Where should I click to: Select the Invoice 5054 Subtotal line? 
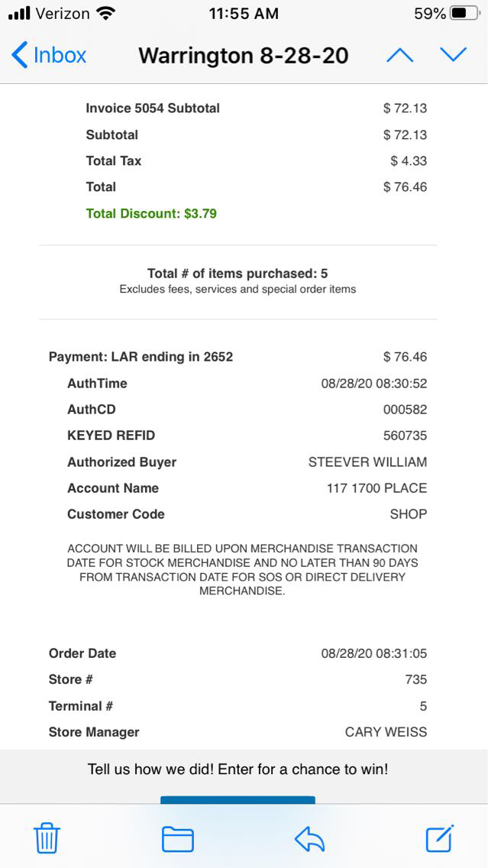[x=153, y=108]
